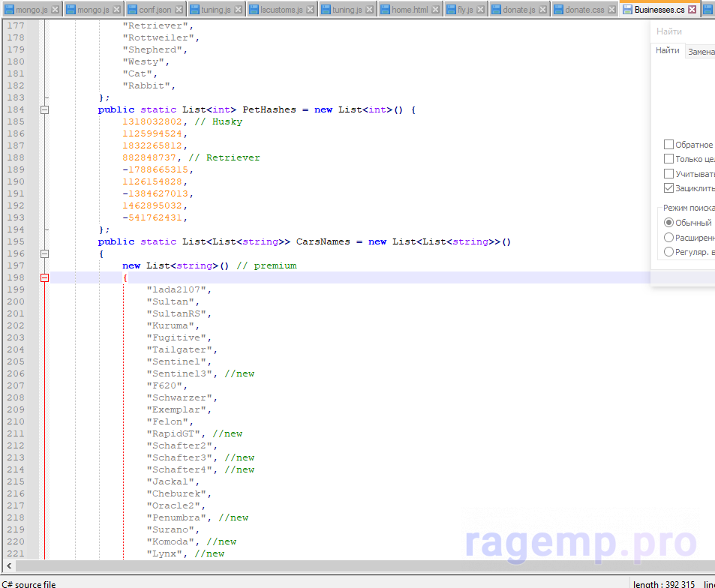Click the "Rottweiler" string
This screenshot has height=588, width=715.
pyautogui.click(x=158, y=37)
